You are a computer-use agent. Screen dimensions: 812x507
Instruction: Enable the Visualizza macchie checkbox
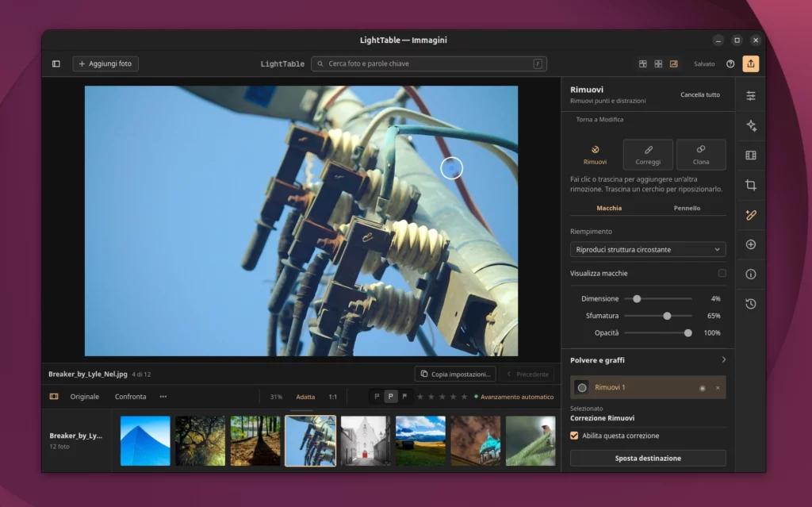[x=722, y=273]
